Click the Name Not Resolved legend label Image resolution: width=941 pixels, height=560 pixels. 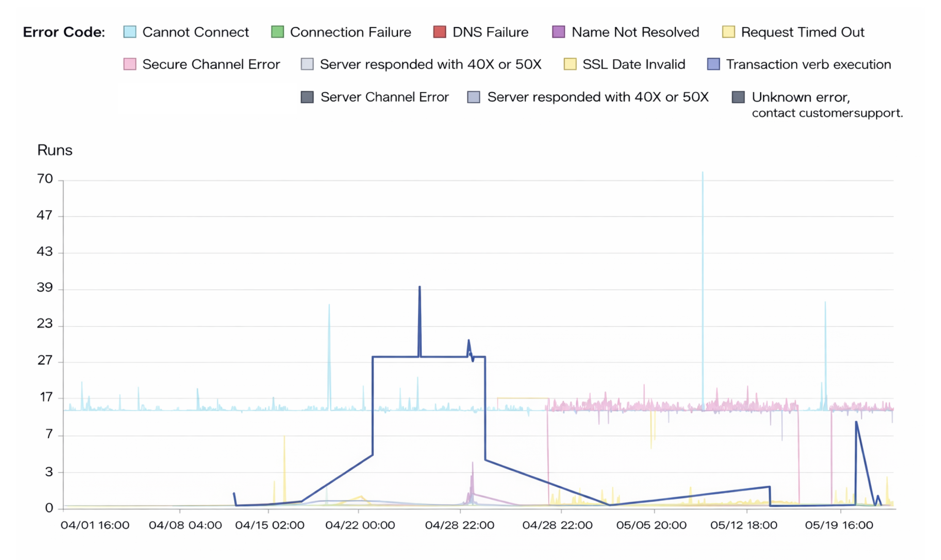[x=635, y=32]
